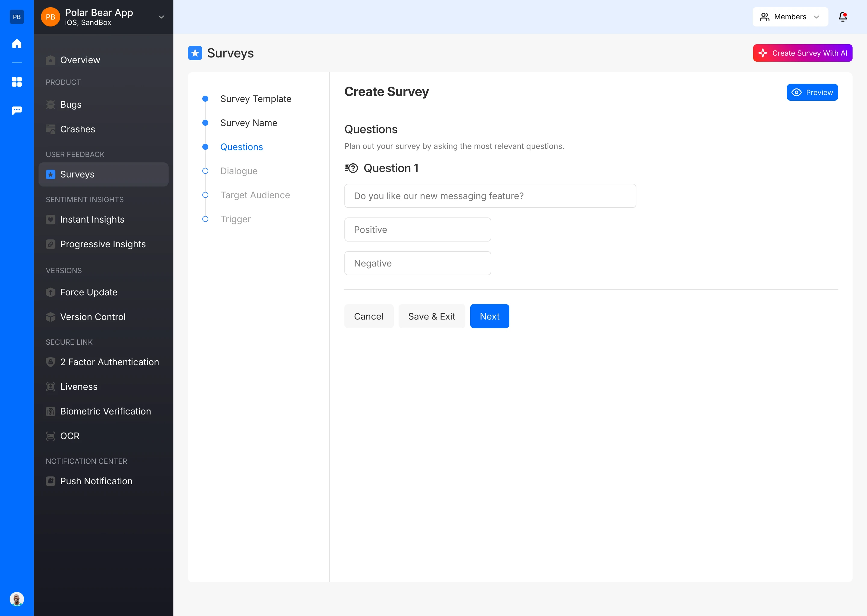Select the Dialogue step circle
Image resolution: width=867 pixels, height=616 pixels.
(205, 171)
